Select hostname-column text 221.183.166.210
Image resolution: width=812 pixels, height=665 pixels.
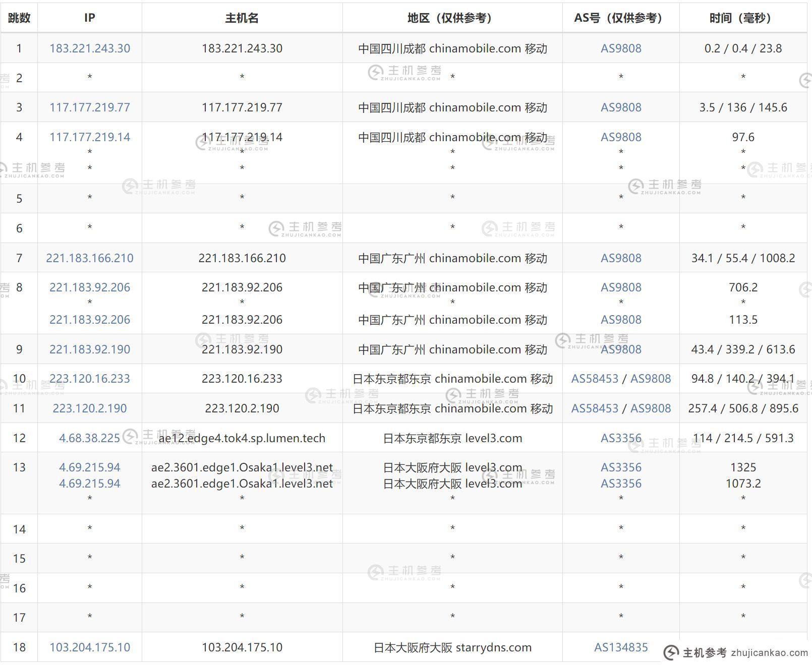coord(242,258)
